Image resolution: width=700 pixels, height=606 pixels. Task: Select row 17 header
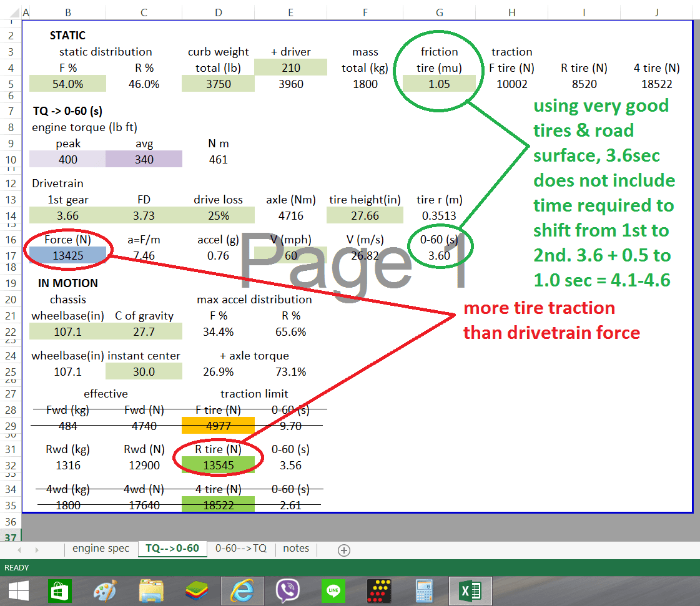pos(11,256)
